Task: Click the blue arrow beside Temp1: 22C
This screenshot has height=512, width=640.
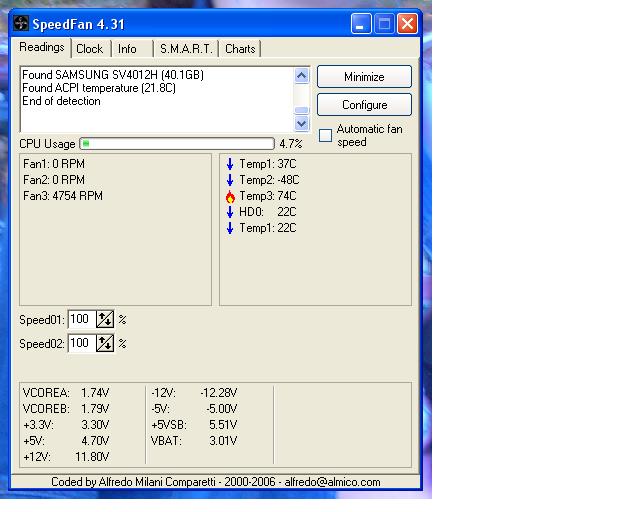Action: [230, 228]
